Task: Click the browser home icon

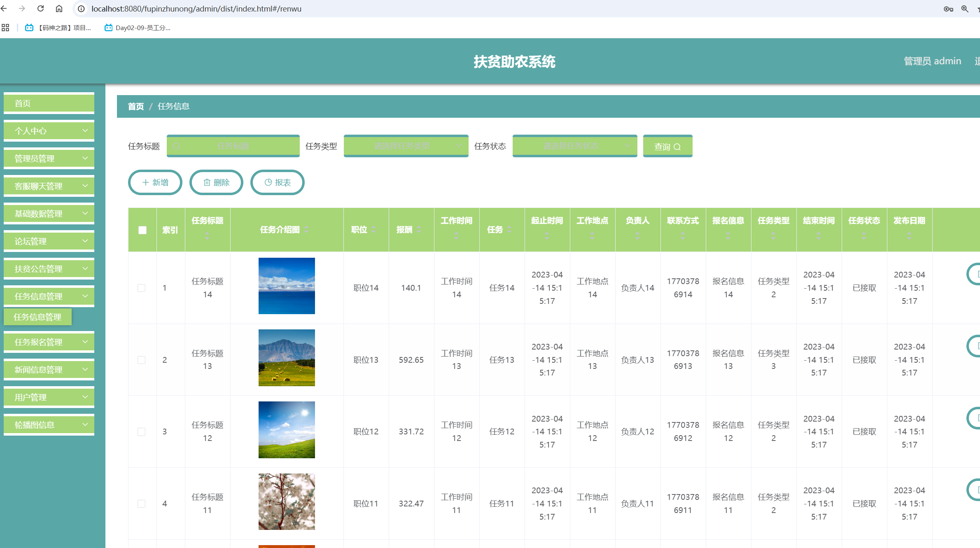Action: 59,9
